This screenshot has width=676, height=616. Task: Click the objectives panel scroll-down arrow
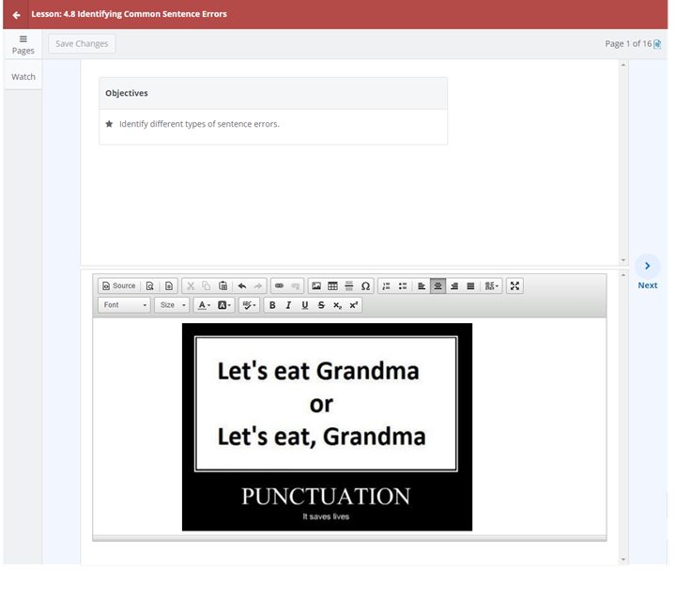(x=623, y=260)
